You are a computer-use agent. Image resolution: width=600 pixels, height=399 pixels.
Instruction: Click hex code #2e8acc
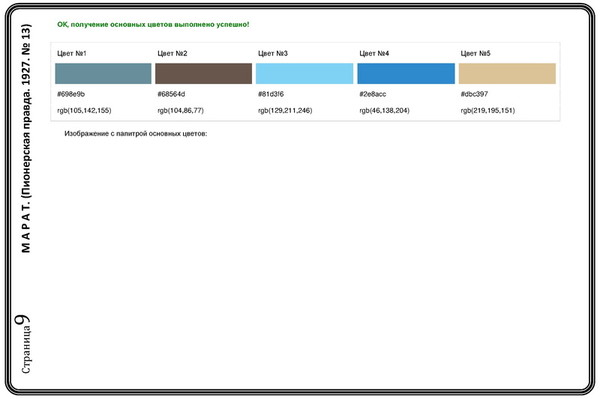373,94
